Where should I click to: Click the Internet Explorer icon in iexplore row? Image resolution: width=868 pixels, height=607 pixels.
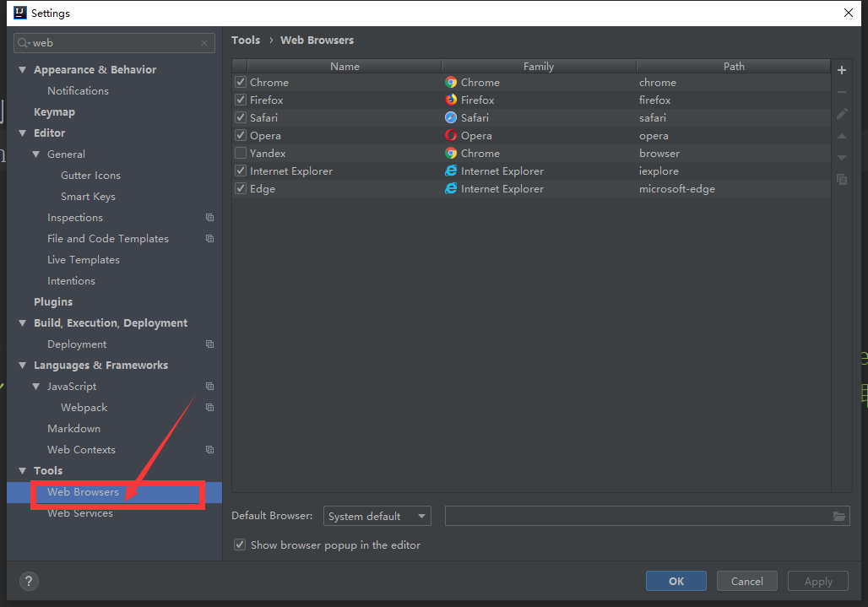pos(451,171)
